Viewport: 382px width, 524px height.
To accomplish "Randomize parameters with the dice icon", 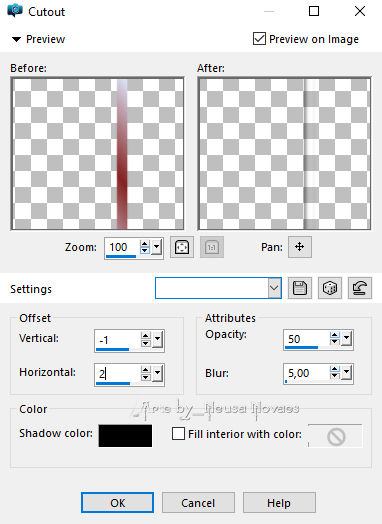I will [x=330, y=288].
